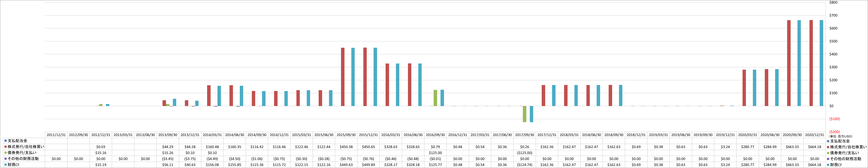Click the $155.85 cell under 2014/06/30
Image resolution: width=868 pixels, height=168 pixels.
[x=235, y=165]
